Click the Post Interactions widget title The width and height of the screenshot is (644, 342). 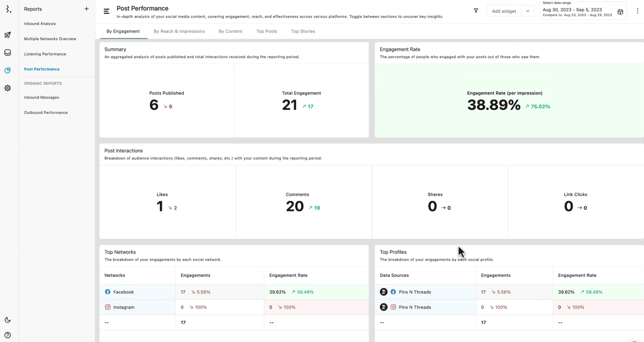124,151
